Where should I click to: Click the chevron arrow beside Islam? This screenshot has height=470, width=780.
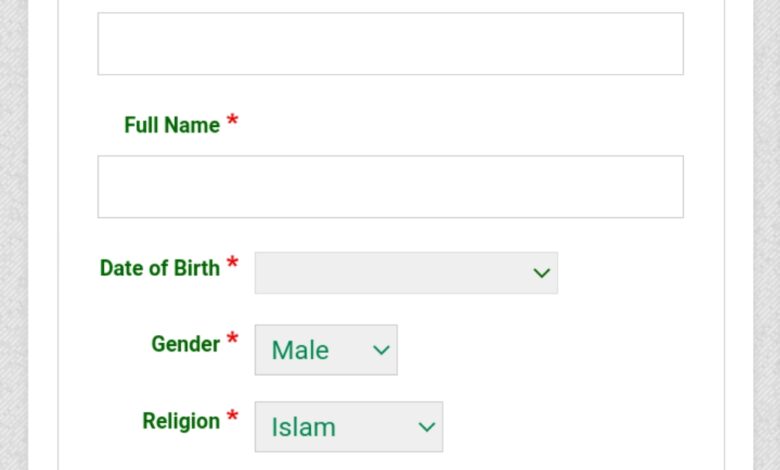click(x=427, y=427)
